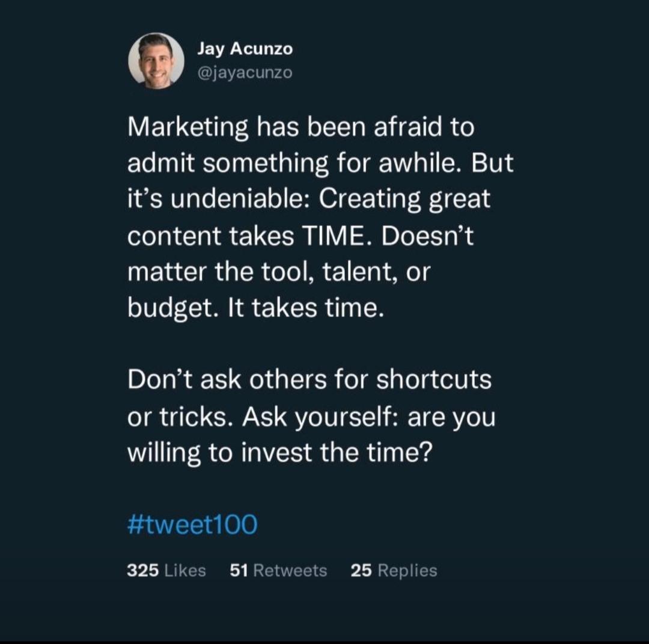Screen dimensions: 649x644
Task: Click the phrase "willing to invest the time?"
Action: point(279,452)
